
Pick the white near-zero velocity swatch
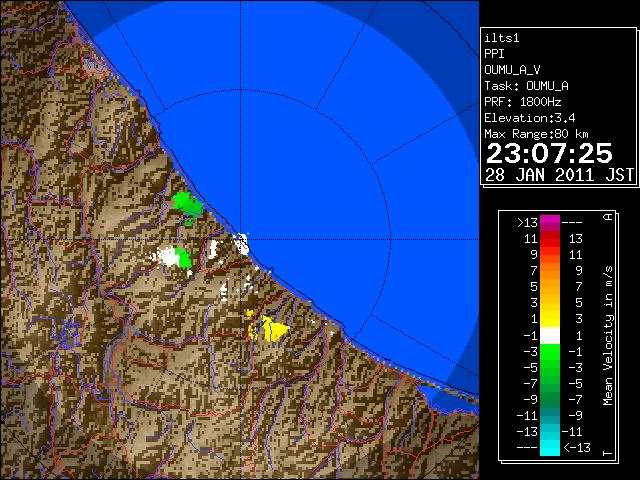coord(550,336)
